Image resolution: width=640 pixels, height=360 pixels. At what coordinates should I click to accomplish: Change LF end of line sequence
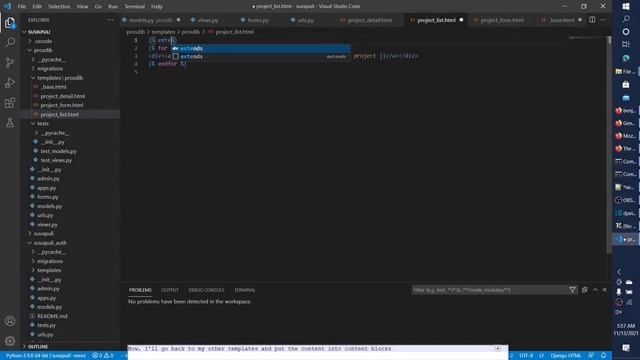click(x=542, y=356)
